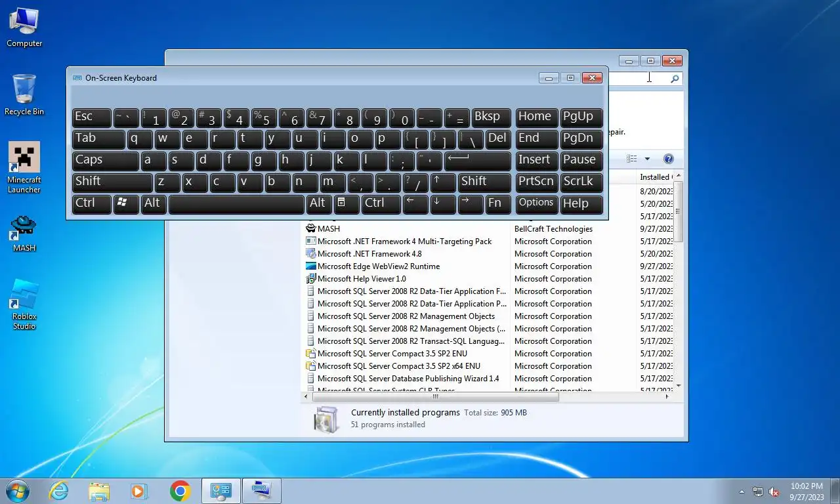The height and width of the screenshot is (504, 840).
Task: Toggle the Fn key on keyboard
Action: point(499,203)
